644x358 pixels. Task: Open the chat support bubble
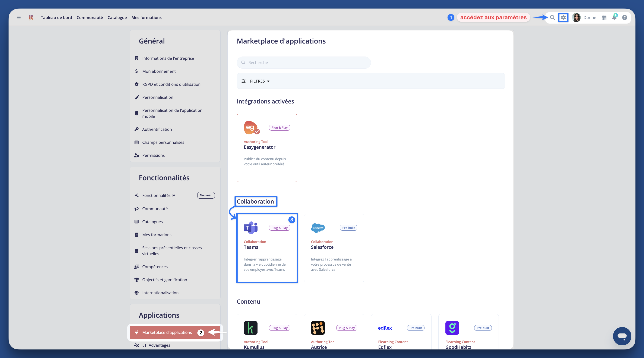pos(622,336)
